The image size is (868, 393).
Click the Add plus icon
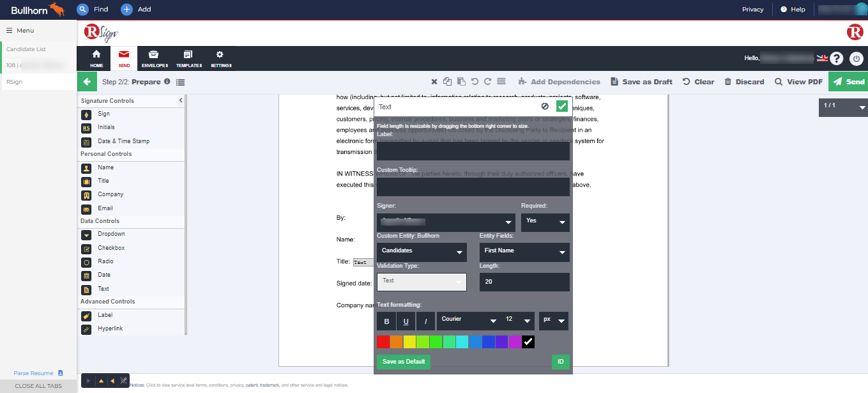pos(126,10)
